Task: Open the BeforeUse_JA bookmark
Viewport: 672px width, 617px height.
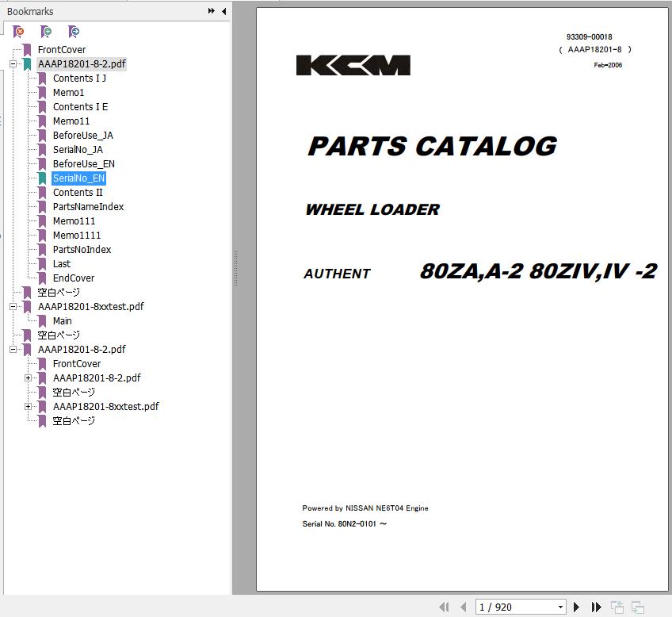Action: tap(83, 136)
